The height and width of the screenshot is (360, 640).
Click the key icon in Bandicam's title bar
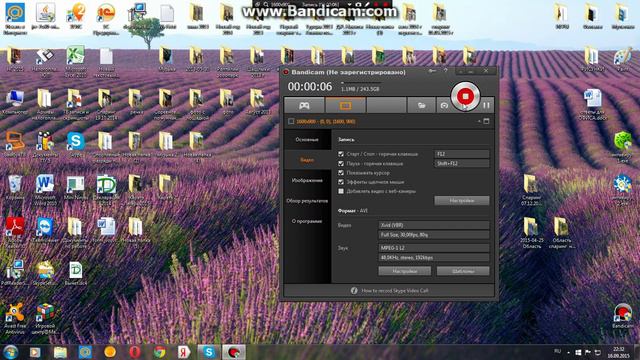(x=432, y=71)
